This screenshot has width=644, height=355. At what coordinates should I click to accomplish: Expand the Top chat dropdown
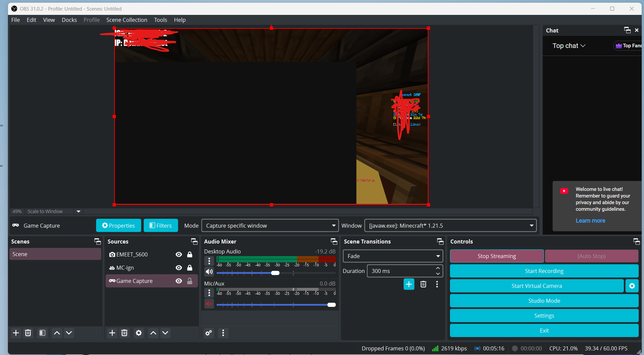[x=569, y=46]
